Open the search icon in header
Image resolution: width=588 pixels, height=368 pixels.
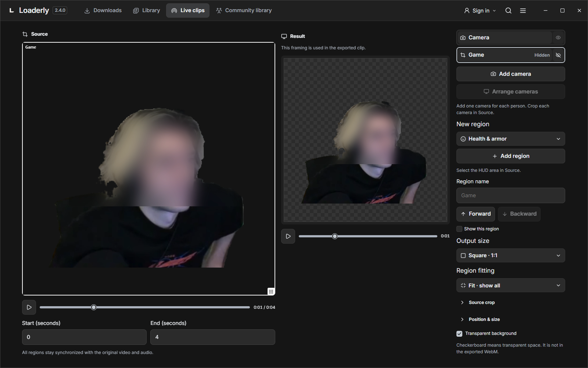tap(508, 11)
